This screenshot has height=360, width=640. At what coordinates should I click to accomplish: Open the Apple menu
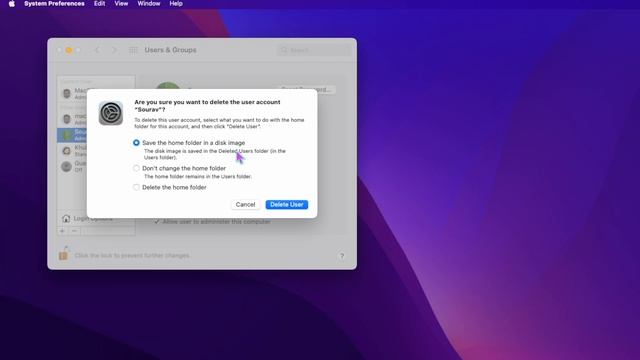point(12,4)
